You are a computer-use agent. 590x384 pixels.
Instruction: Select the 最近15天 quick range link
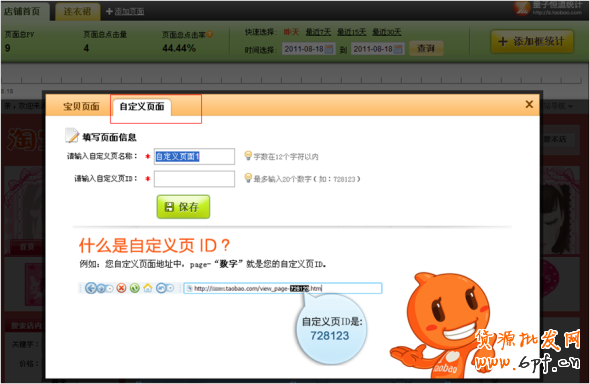pos(351,32)
